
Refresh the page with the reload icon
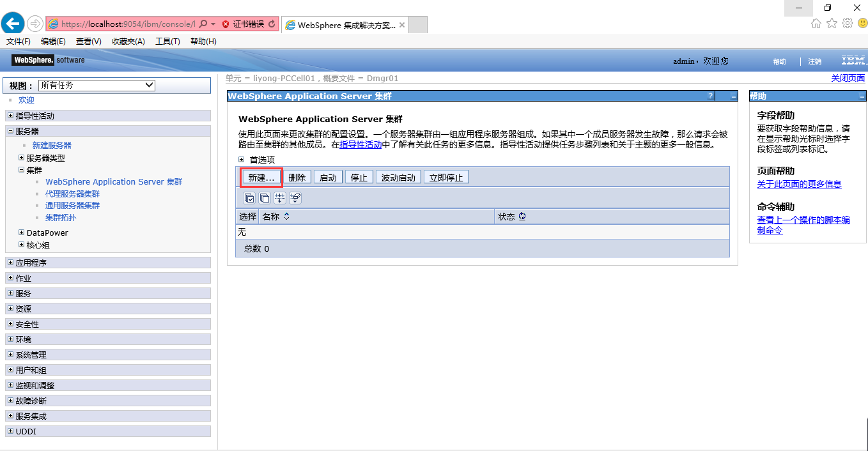tap(272, 24)
